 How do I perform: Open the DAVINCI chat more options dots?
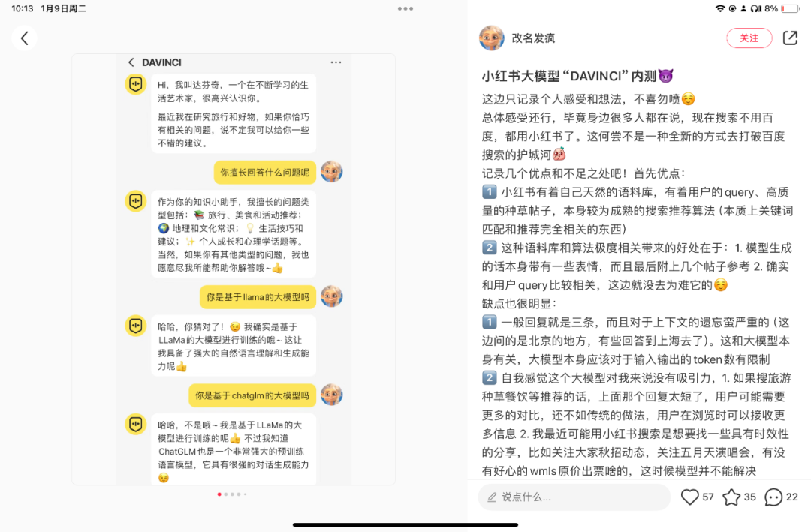[336, 62]
